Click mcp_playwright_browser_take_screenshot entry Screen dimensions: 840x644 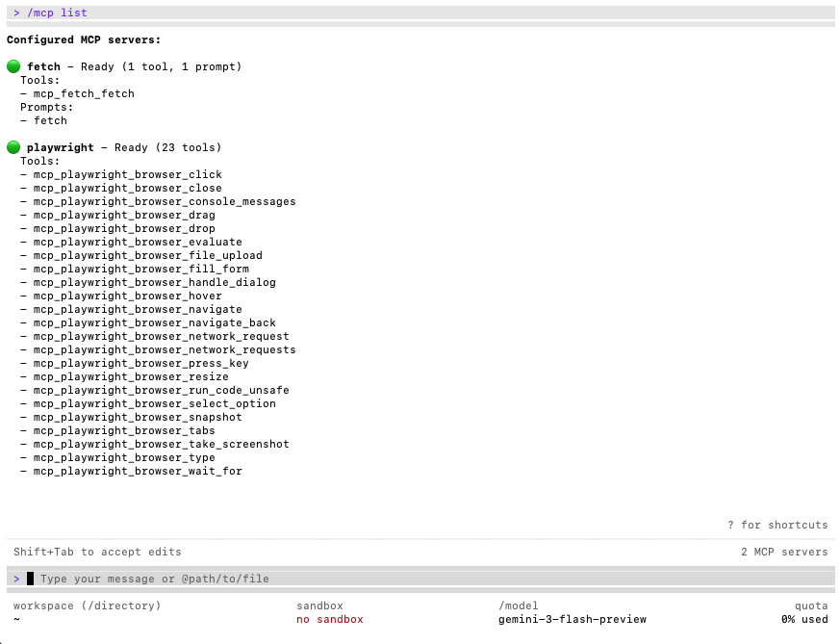[x=162, y=444]
